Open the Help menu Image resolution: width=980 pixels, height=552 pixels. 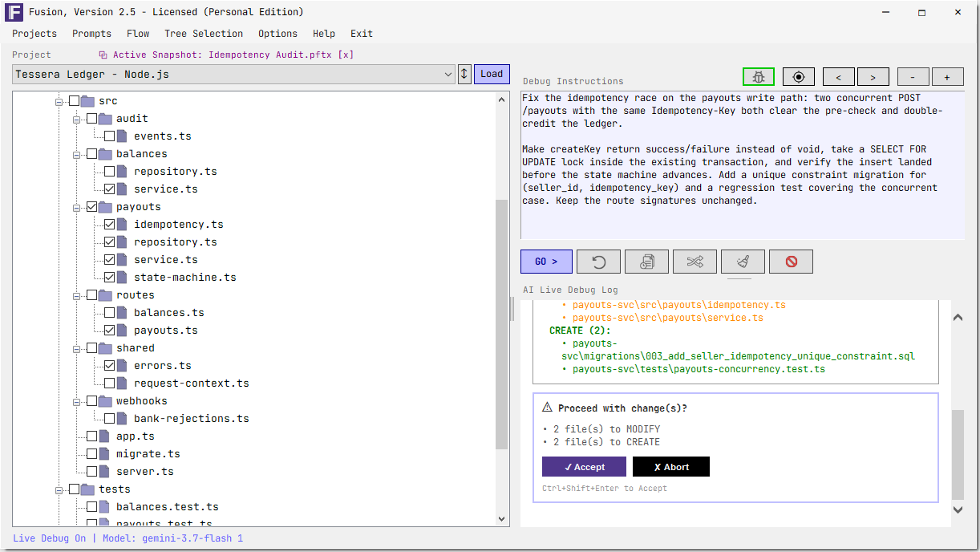324,34
